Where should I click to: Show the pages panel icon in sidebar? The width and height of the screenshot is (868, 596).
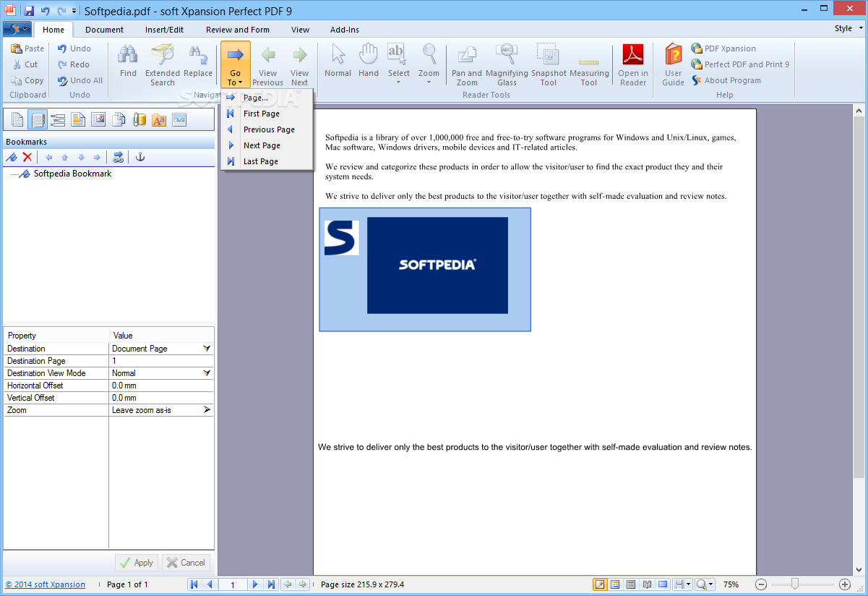pyautogui.click(x=17, y=120)
